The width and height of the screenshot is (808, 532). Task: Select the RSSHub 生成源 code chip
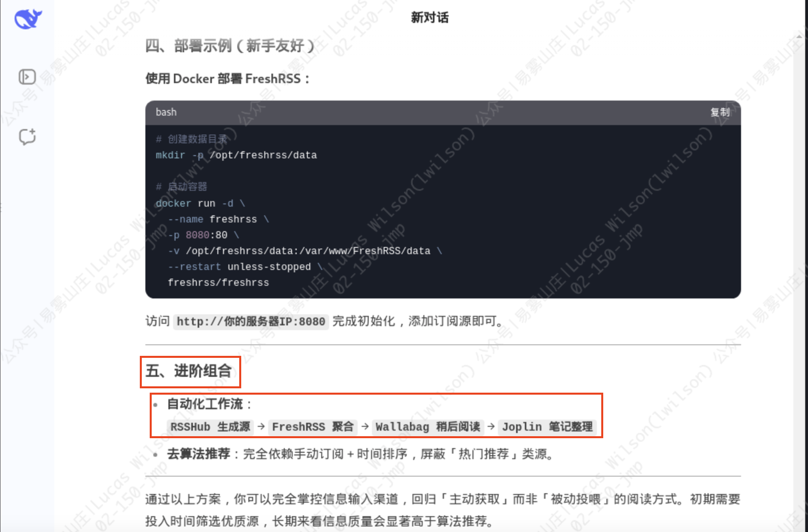210,427
